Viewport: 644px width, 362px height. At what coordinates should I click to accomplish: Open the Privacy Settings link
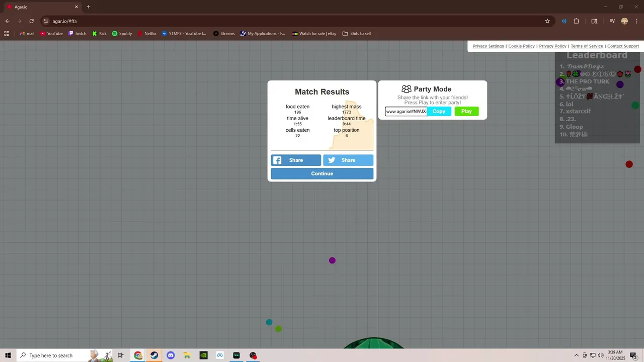tap(488, 46)
